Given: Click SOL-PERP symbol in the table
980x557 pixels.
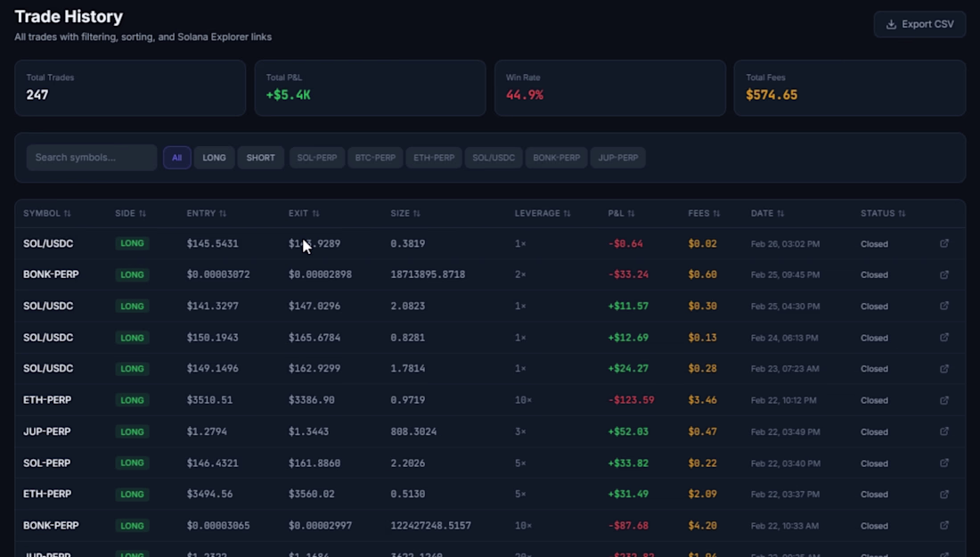Looking at the screenshot, I should click(47, 463).
